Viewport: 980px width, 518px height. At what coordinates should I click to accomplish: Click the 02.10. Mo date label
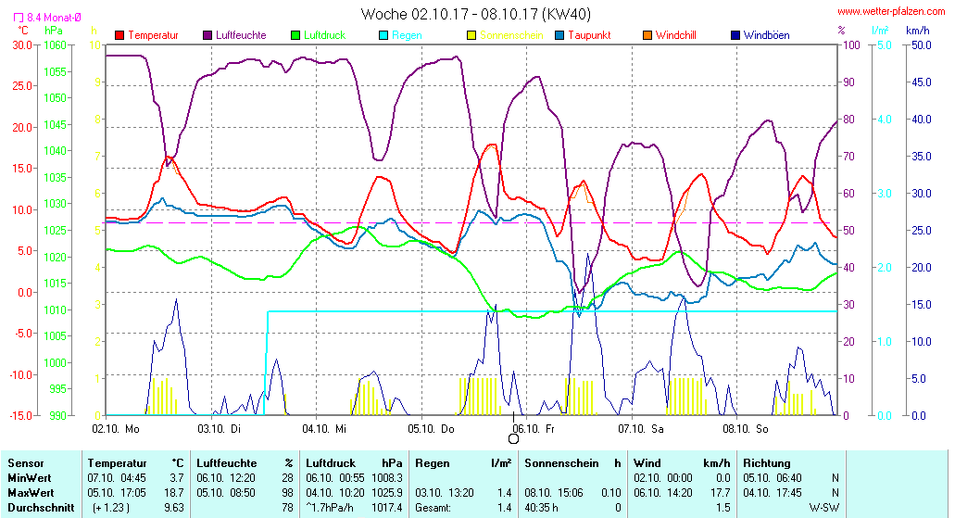116,429
